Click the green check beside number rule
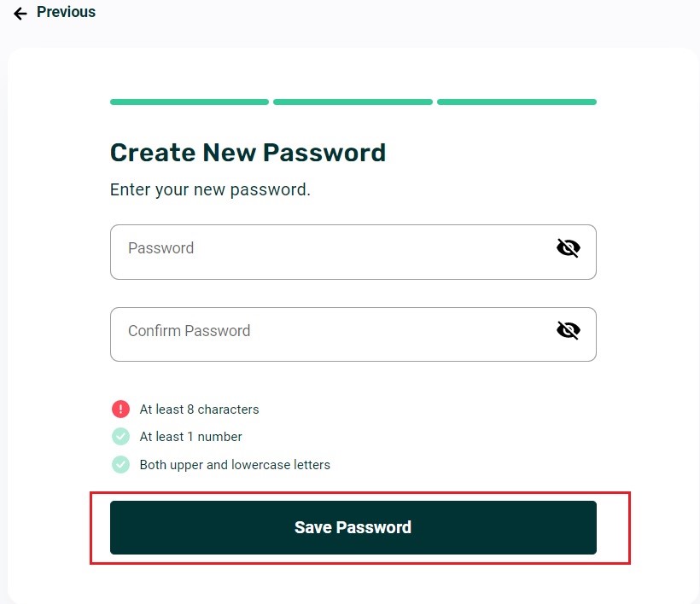 [120, 437]
